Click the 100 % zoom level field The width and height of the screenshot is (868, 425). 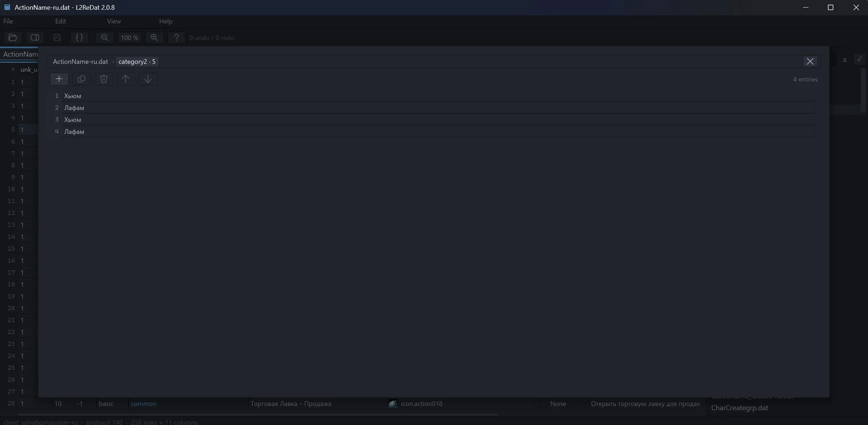(129, 38)
